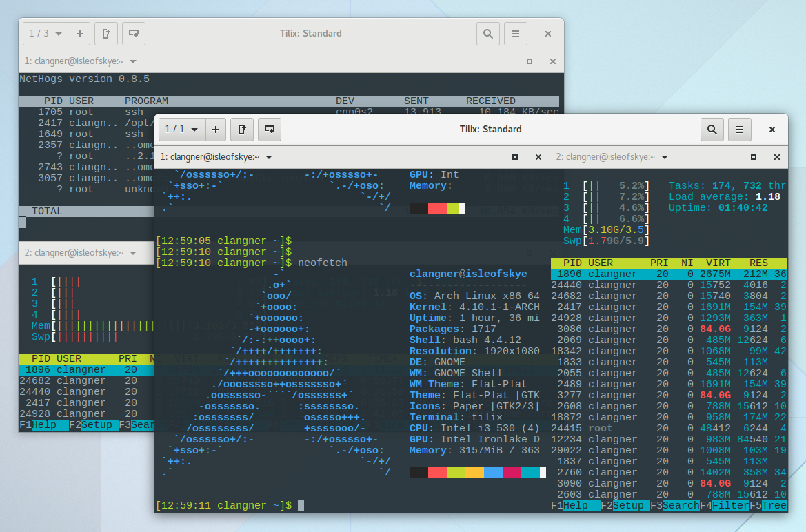Screen dimensions: 806x532
Task: Close NetHogs terminal pane in the back window
Action: [x=552, y=61]
